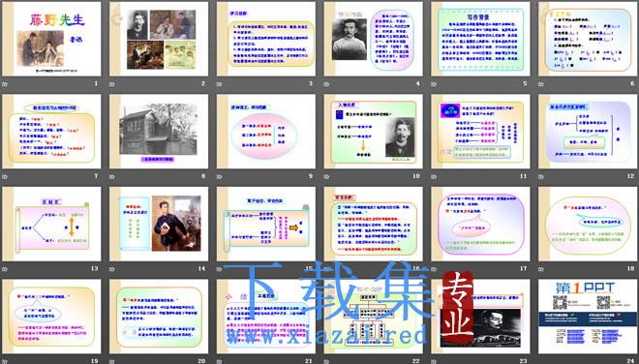Select the 第1PPT slide 24 thumbnail
639x364 pixels.
point(588,317)
